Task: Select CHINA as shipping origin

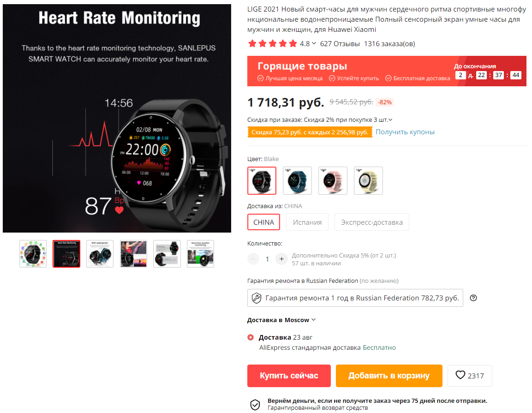Action: [x=263, y=222]
